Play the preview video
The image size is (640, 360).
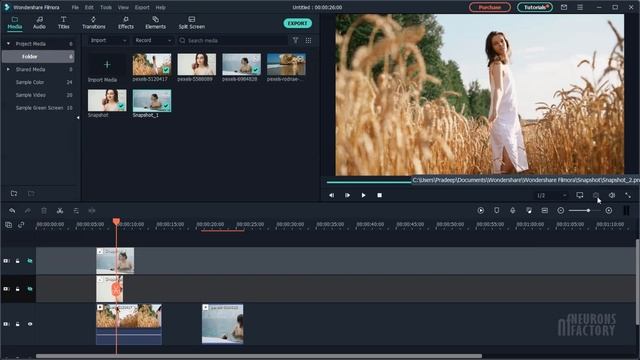(x=363, y=196)
